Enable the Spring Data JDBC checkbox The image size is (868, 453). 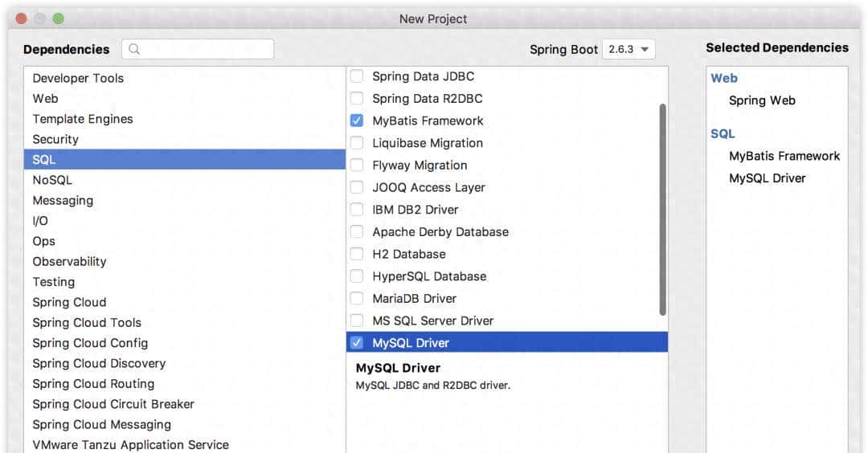[357, 76]
